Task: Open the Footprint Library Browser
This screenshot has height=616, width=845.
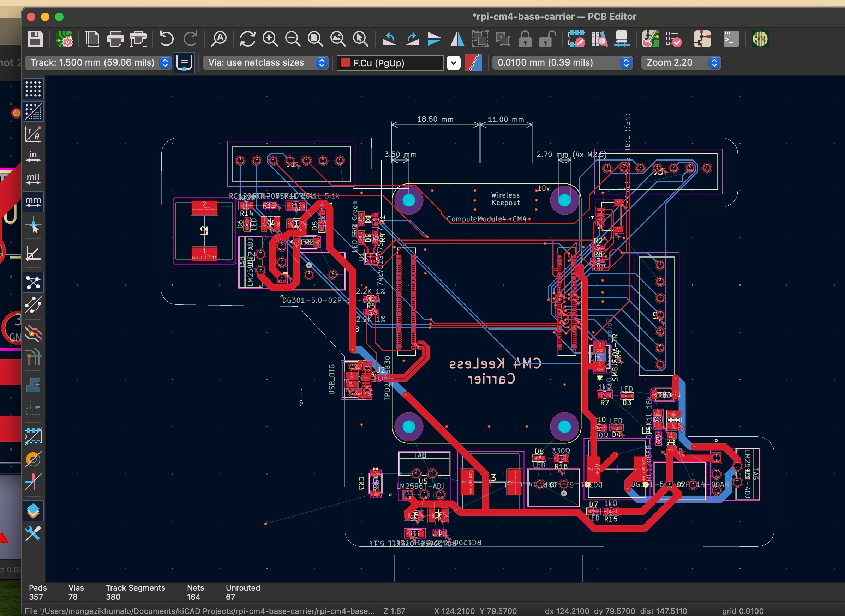Action: [x=599, y=39]
